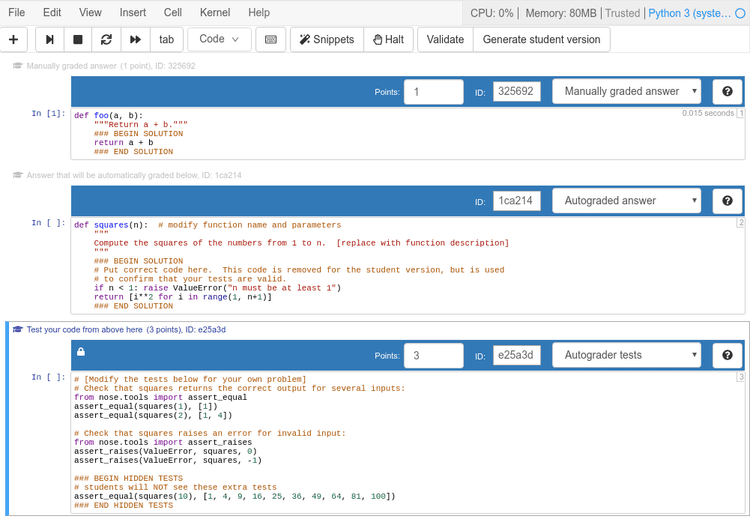Click the fast-forward run all icon
Screen dimensions: 750x527
[x=134, y=40]
